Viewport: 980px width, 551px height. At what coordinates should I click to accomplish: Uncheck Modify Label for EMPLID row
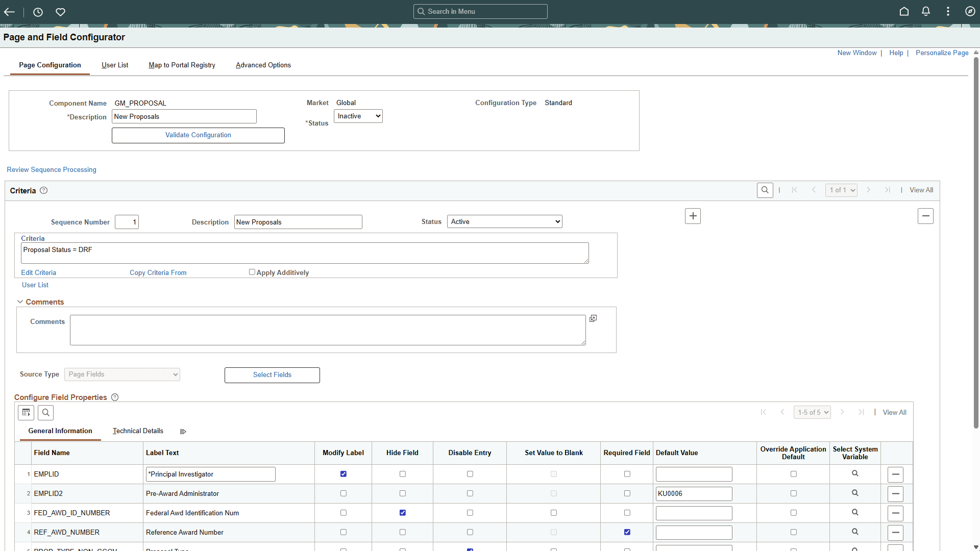[x=343, y=474]
